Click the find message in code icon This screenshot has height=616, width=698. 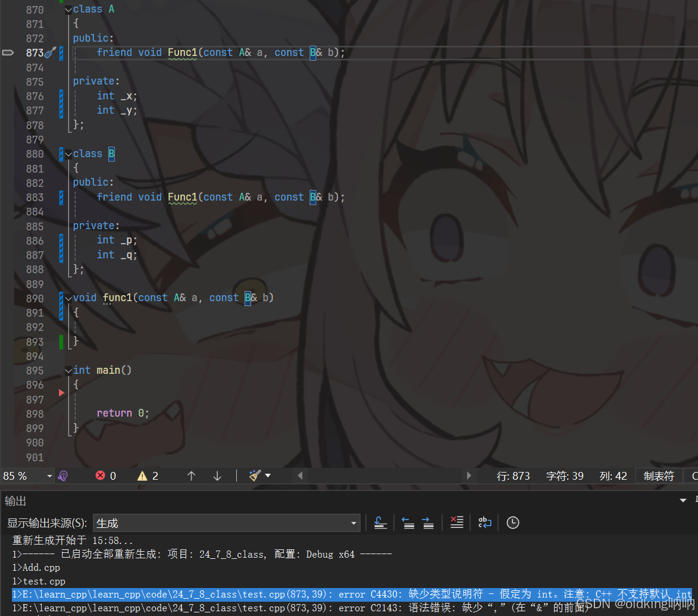380,523
